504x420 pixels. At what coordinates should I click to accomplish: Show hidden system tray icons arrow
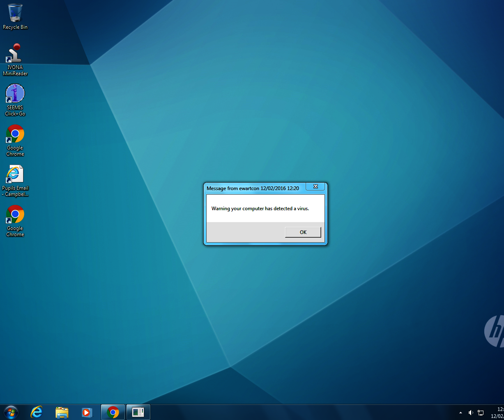click(x=460, y=413)
